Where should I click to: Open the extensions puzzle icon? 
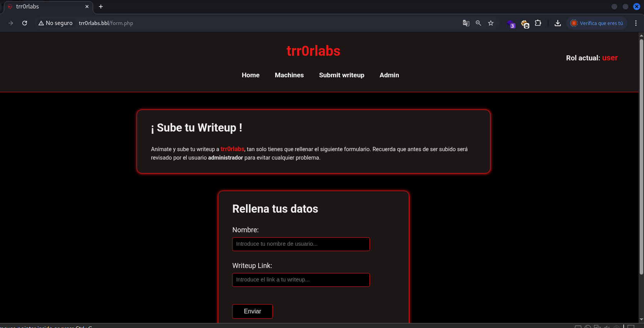click(x=538, y=23)
